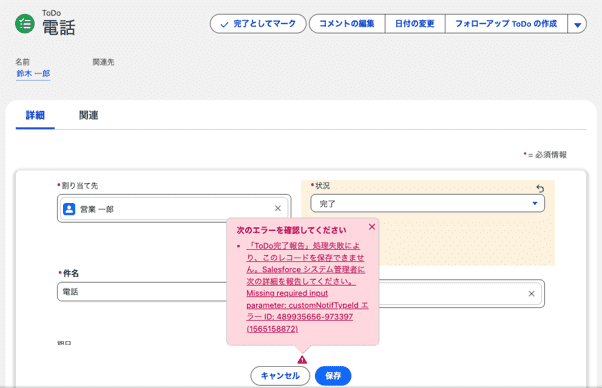This screenshot has height=388, width=602.
Task: Open the 状況 status dropdown
Action: (x=427, y=203)
